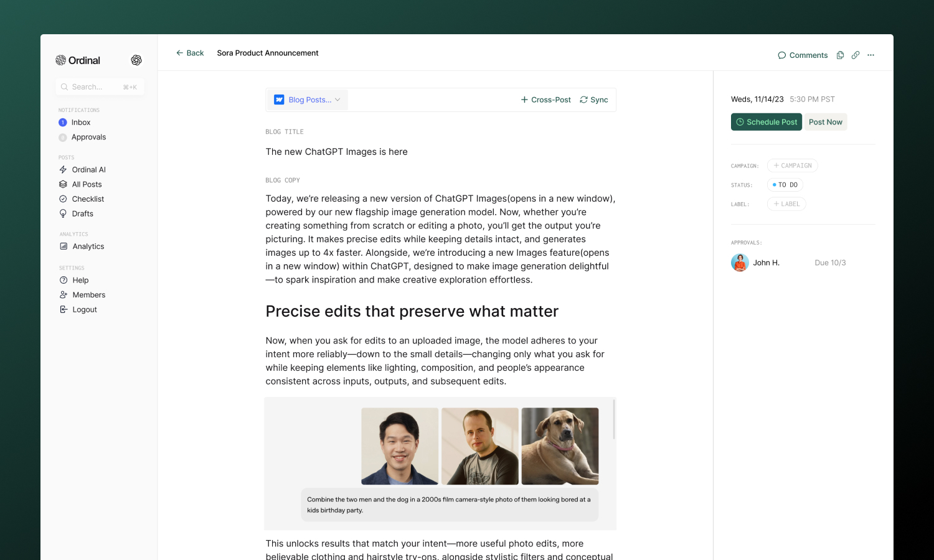Change the TO DO status selector
Screen dimensions: 934x560
coord(785,185)
